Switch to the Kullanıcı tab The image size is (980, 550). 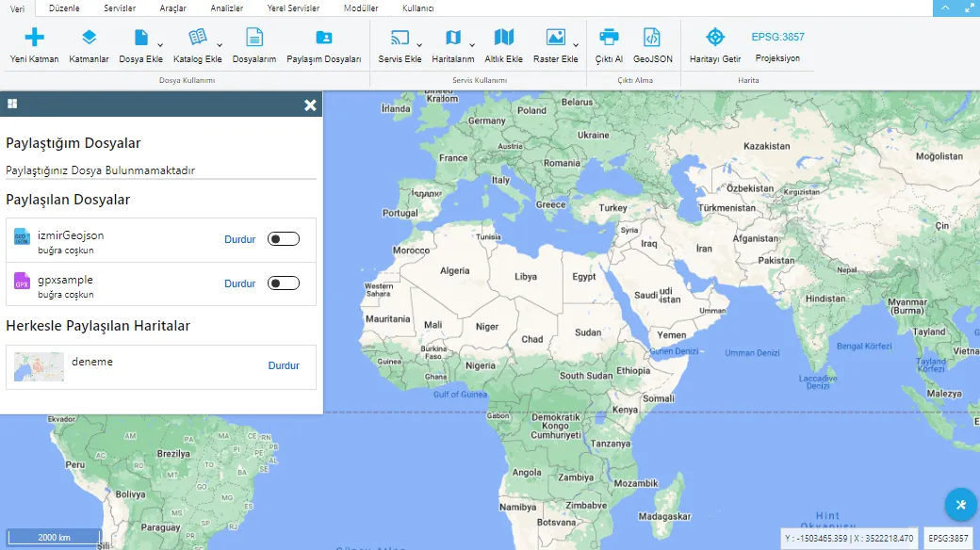click(418, 8)
